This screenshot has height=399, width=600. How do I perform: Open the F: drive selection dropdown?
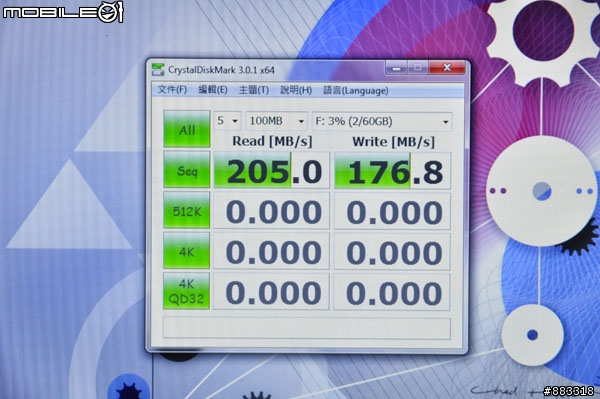tap(382, 122)
